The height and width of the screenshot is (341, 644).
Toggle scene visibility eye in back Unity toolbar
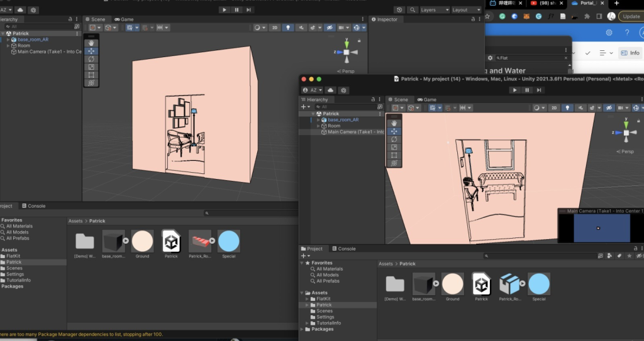[x=330, y=28]
